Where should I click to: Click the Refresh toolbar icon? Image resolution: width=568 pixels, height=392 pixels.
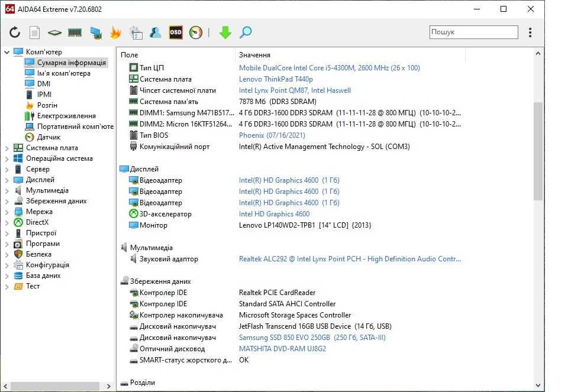tap(14, 33)
